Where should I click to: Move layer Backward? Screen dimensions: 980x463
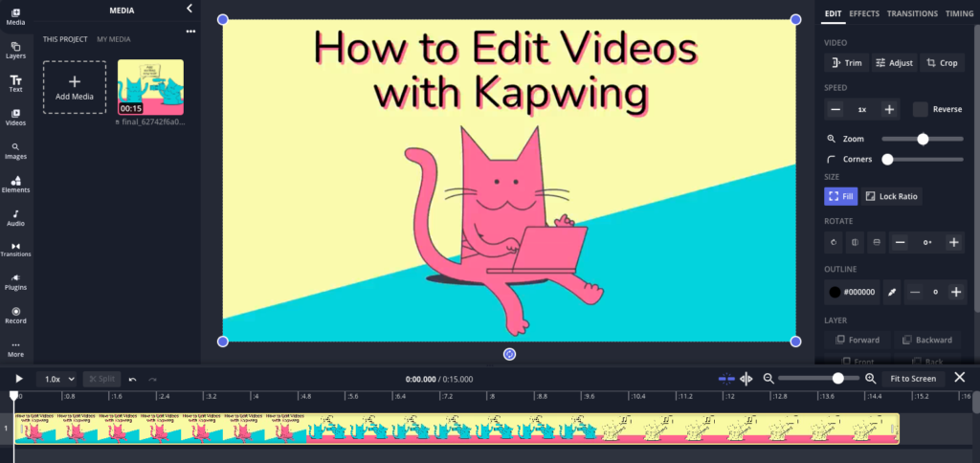928,340
